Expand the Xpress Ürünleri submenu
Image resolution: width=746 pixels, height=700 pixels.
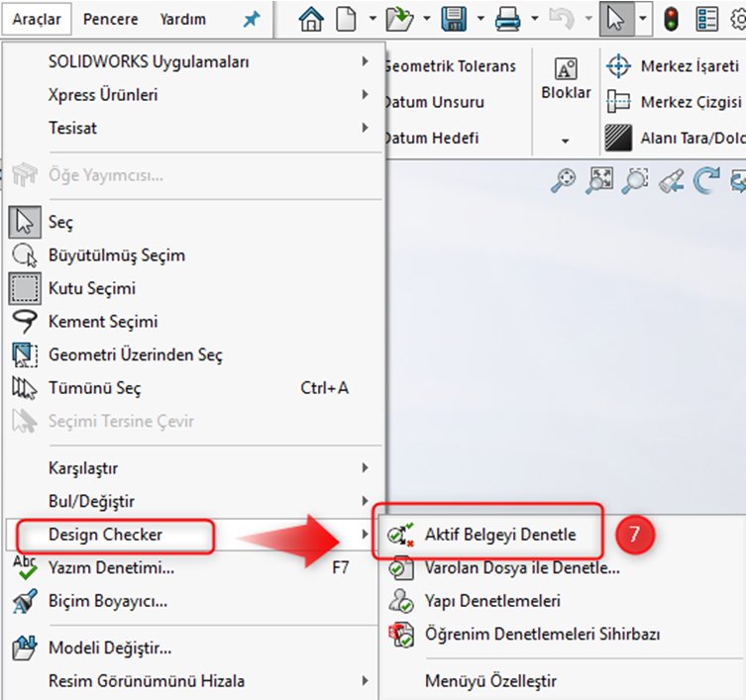pos(194,95)
